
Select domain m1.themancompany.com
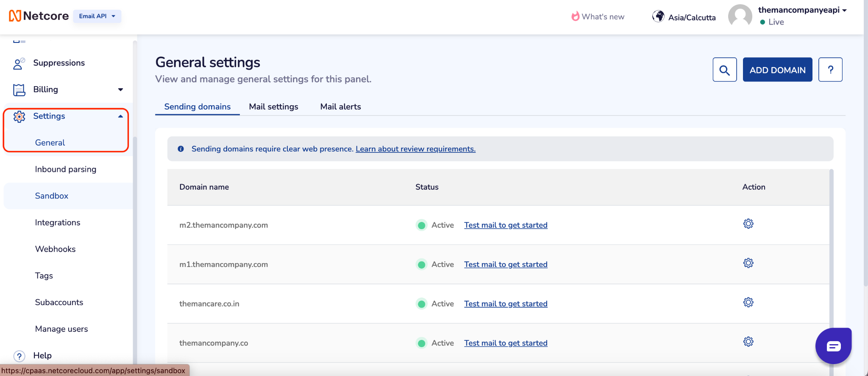[x=224, y=264]
